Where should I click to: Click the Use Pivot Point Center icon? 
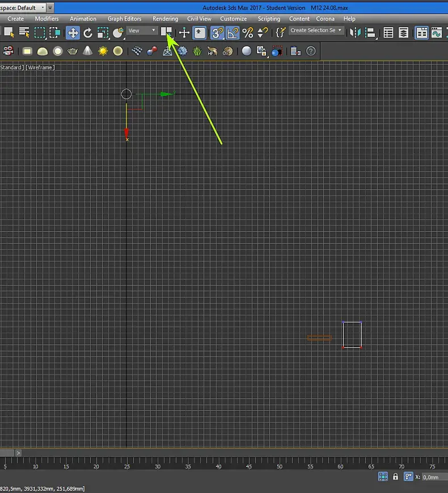click(166, 32)
